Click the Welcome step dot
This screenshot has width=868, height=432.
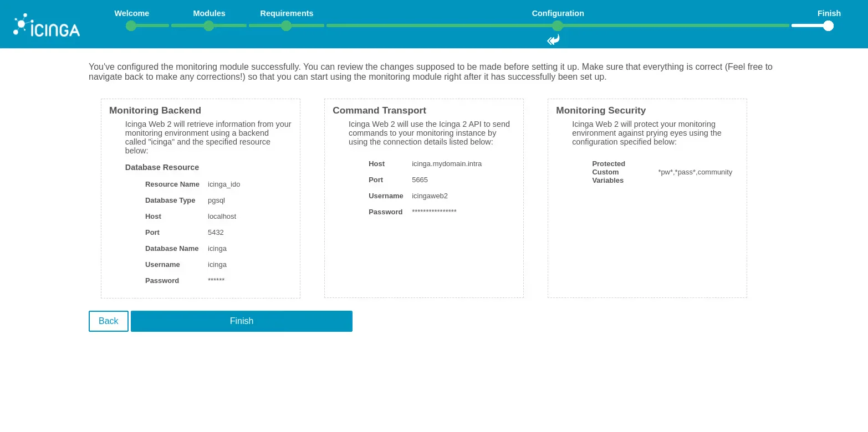click(131, 25)
